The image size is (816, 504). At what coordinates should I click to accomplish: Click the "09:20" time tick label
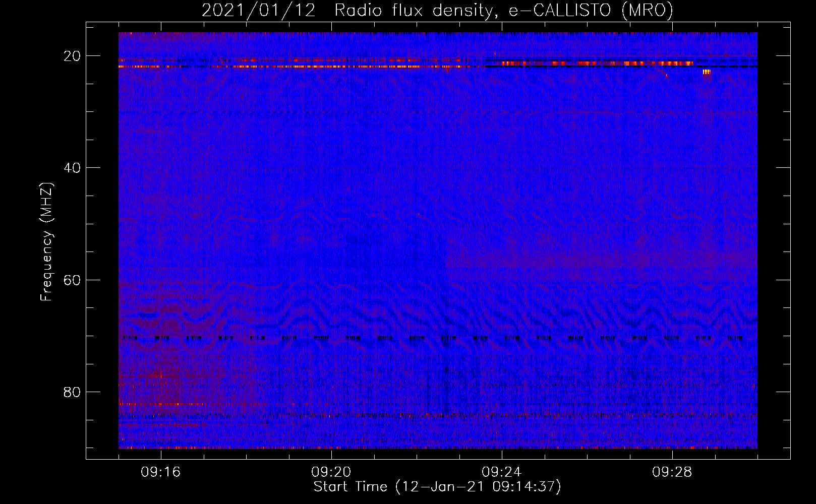(331, 472)
